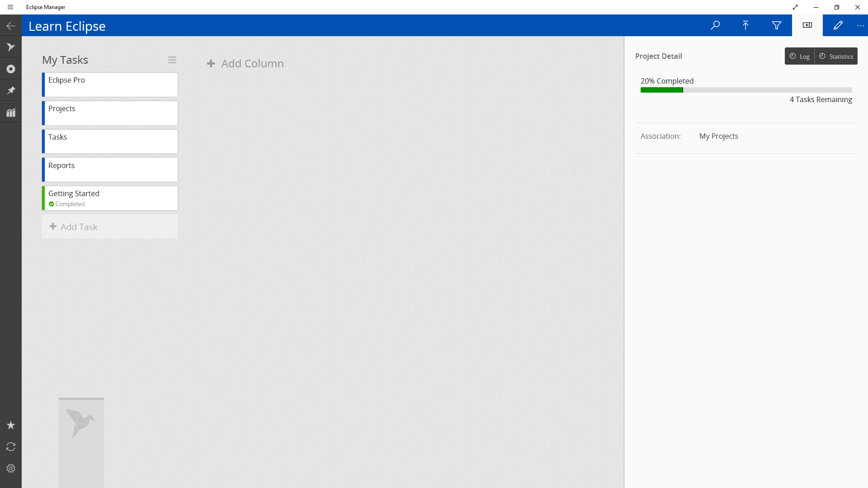Go back using the back arrow
Image resolution: width=868 pixels, height=488 pixels.
tap(11, 26)
